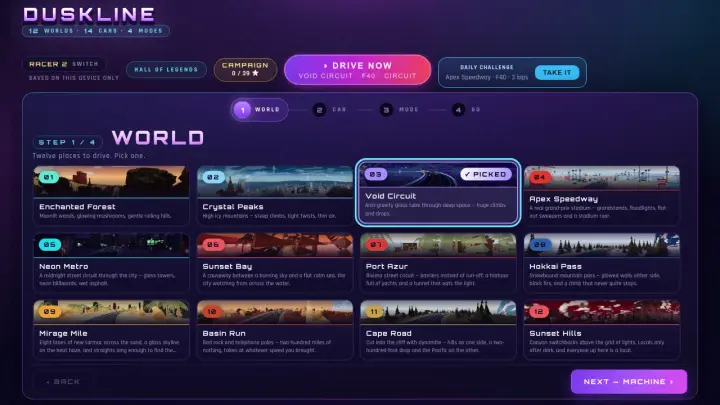Select the Enchanted Forest world card

[111, 195]
